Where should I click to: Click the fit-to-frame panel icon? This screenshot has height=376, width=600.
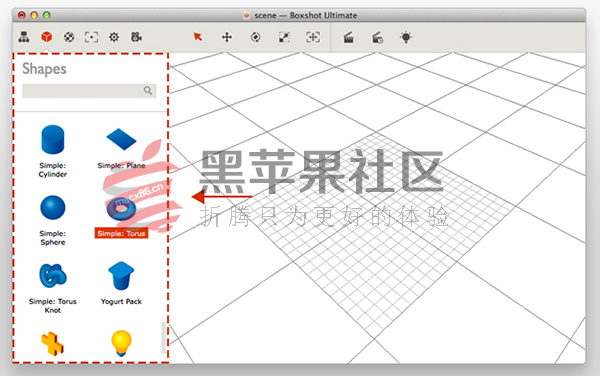pos(91,37)
